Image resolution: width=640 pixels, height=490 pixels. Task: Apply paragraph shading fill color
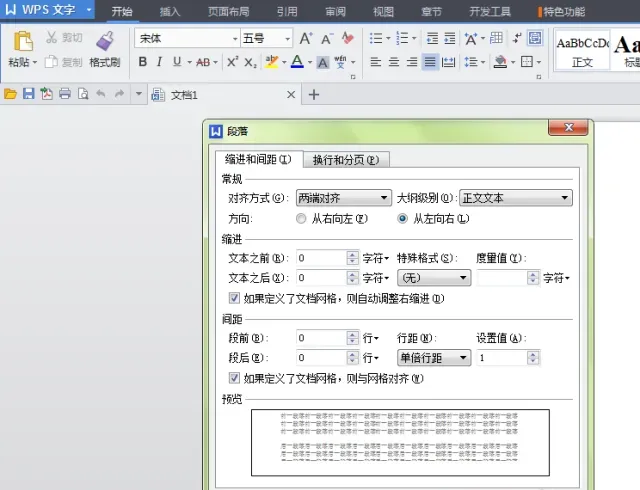point(500,62)
